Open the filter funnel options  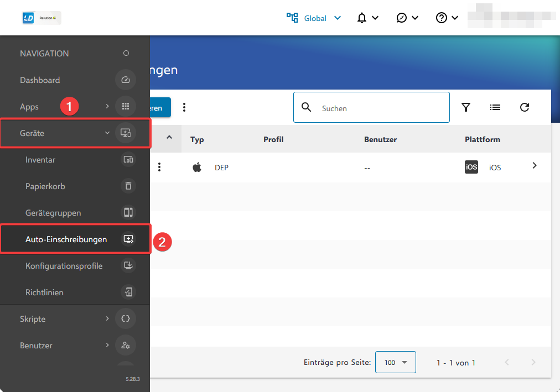[466, 107]
